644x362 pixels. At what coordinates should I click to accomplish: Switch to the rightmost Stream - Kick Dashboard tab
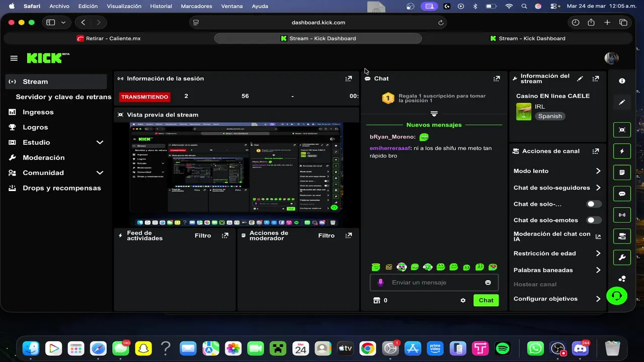[x=528, y=38]
